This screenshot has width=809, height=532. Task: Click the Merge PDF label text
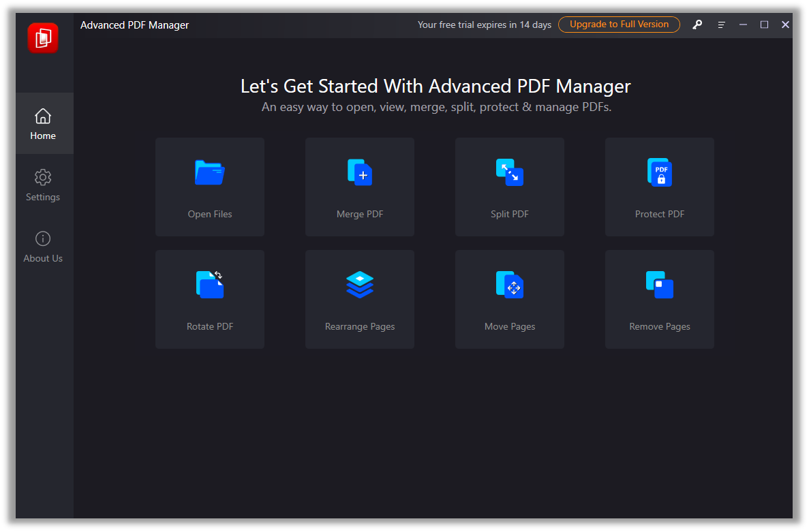click(360, 214)
